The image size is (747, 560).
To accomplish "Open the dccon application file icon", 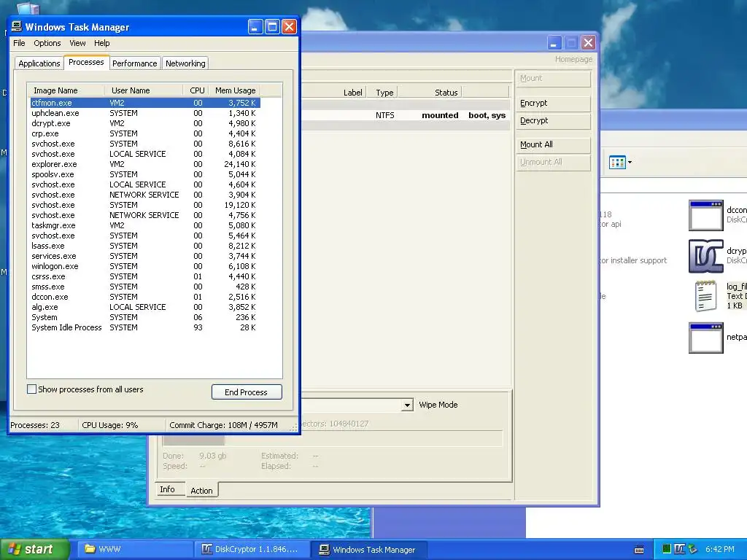I will (706, 215).
